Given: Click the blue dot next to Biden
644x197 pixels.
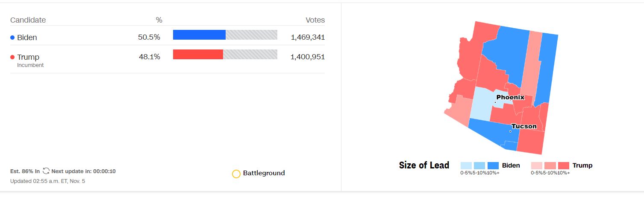Looking at the screenshot, I should click(x=12, y=38).
